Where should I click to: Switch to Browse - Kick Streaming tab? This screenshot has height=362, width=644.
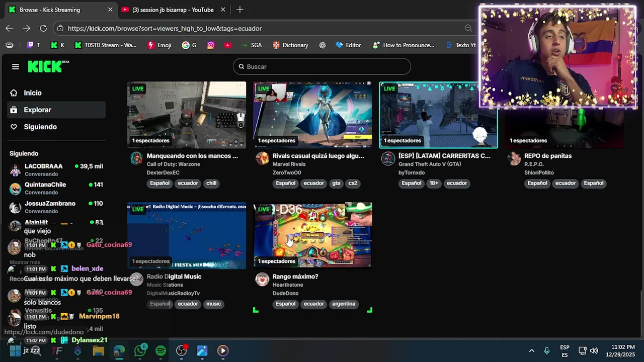60,10
